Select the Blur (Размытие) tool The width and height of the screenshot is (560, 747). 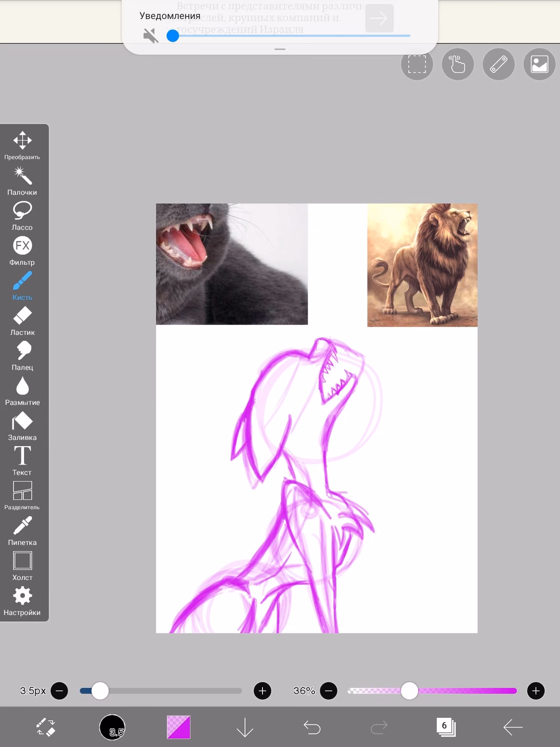click(22, 391)
